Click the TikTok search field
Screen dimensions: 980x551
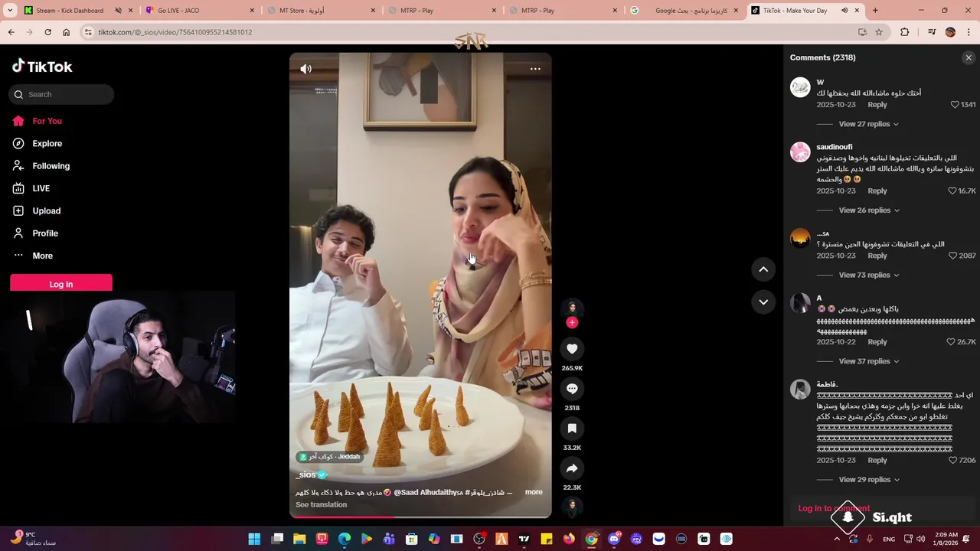[x=61, y=94]
